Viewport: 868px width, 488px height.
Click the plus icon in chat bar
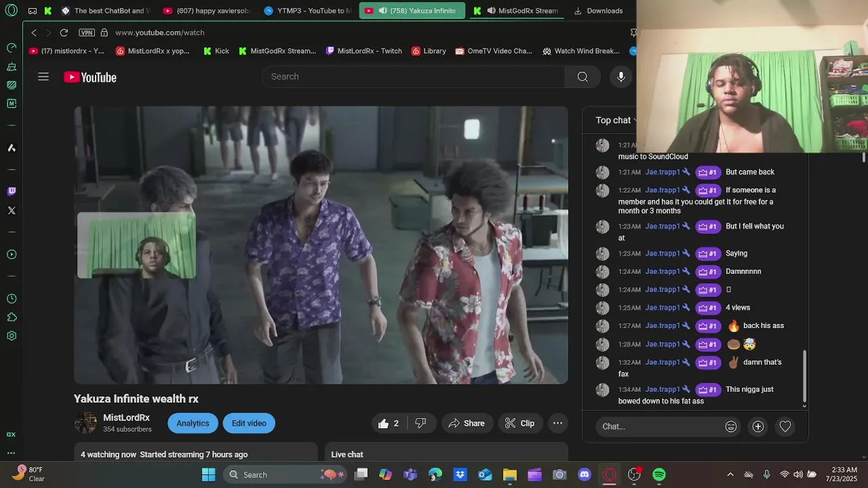click(x=758, y=426)
